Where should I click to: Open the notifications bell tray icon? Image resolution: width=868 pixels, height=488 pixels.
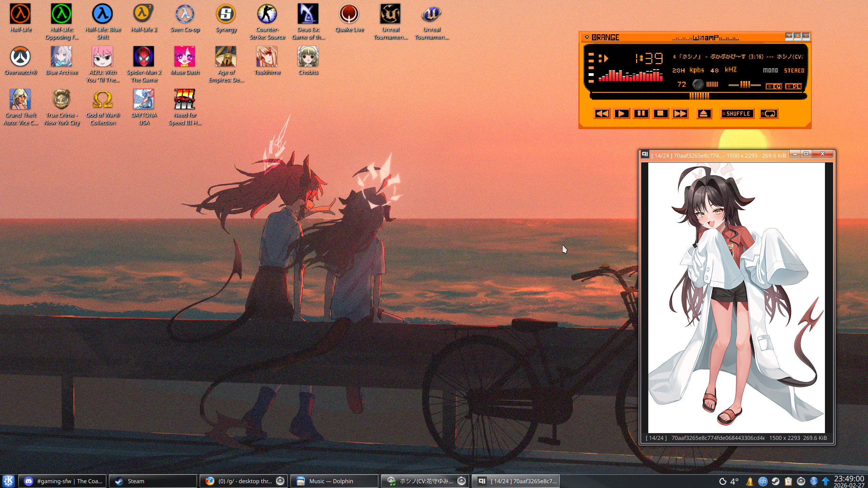point(750,481)
